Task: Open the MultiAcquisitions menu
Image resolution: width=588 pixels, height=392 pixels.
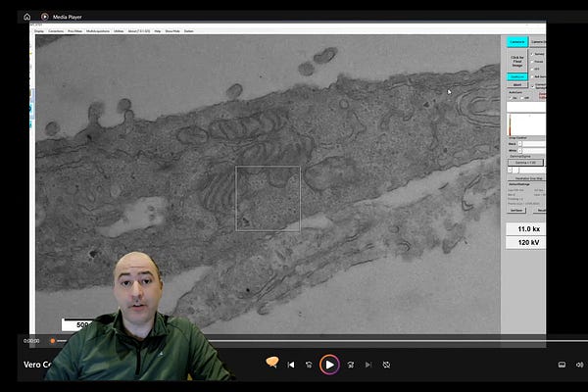Action: coord(98,31)
